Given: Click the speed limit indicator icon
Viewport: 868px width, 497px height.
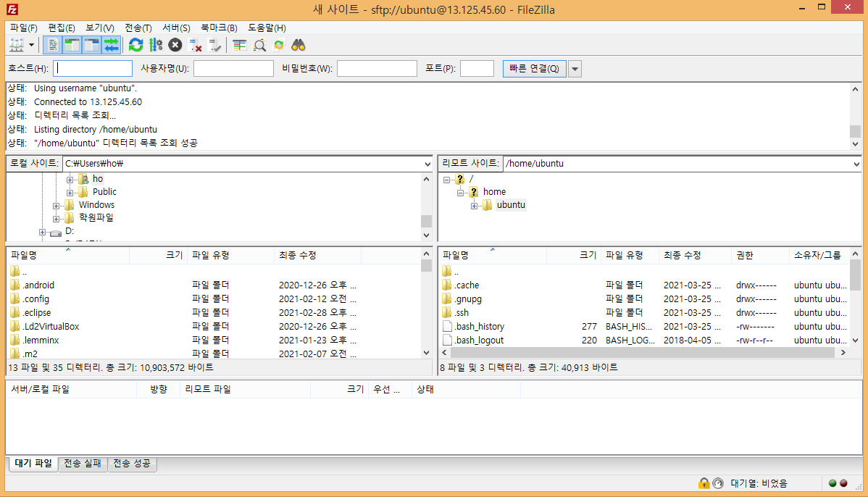Looking at the screenshot, I should 718,483.
